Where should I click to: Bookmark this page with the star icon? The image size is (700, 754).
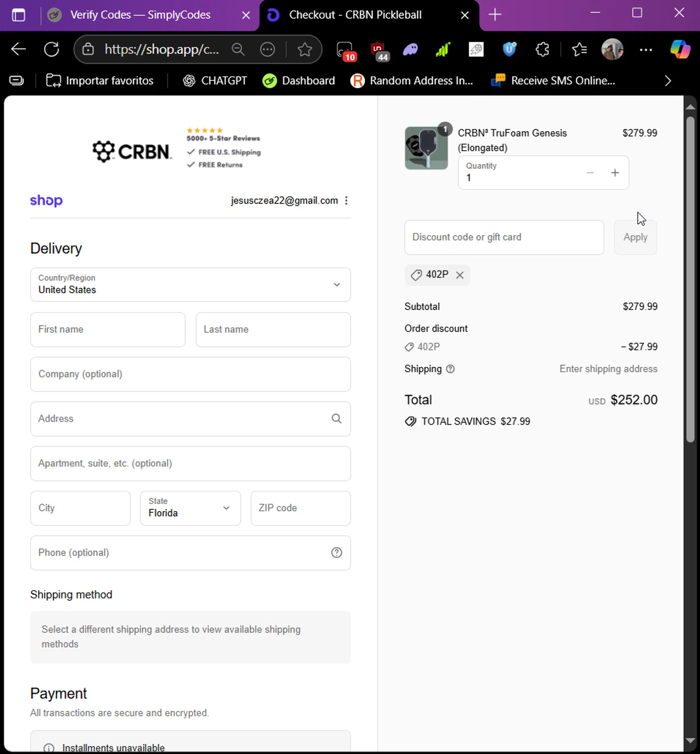(304, 49)
